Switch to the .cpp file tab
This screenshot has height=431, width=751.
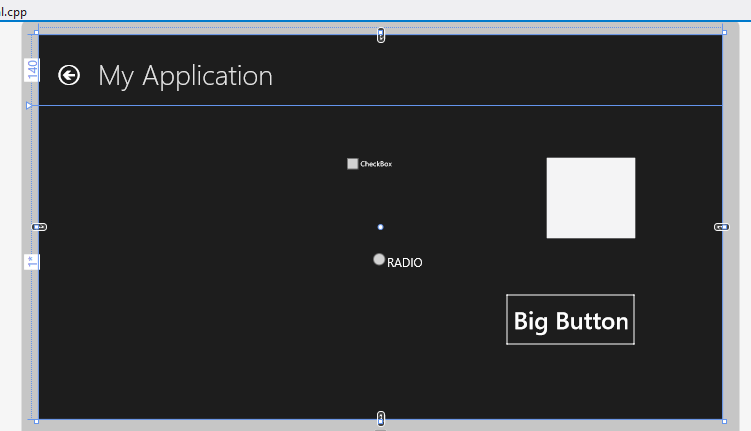(14, 10)
